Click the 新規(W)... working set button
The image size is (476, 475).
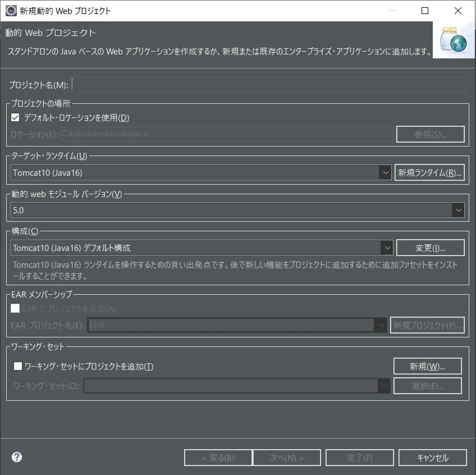(427, 366)
